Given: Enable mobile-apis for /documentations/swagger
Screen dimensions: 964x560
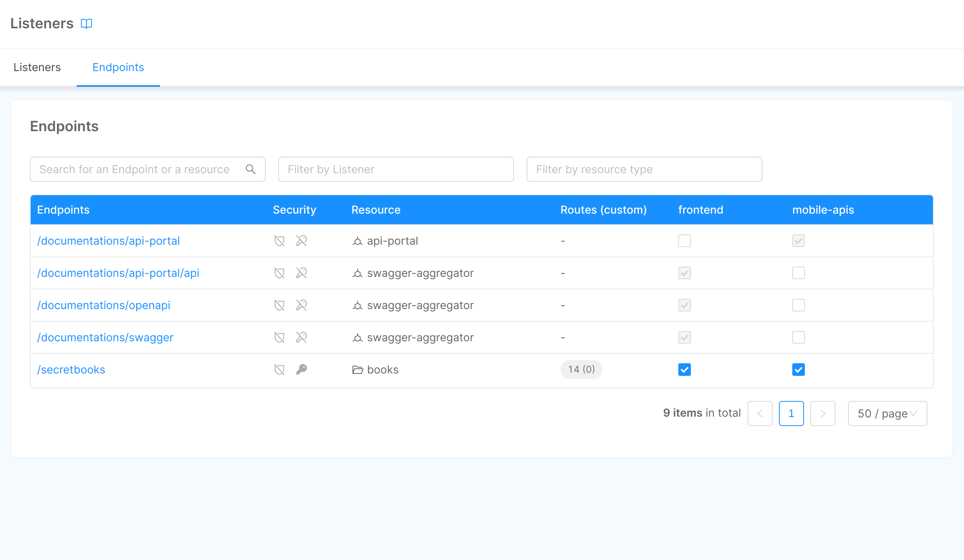Looking at the screenshot, I should pos(798,337).
